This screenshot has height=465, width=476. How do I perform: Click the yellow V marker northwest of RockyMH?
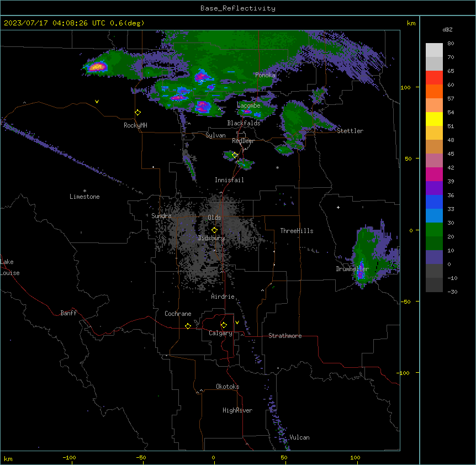point(97,102)
